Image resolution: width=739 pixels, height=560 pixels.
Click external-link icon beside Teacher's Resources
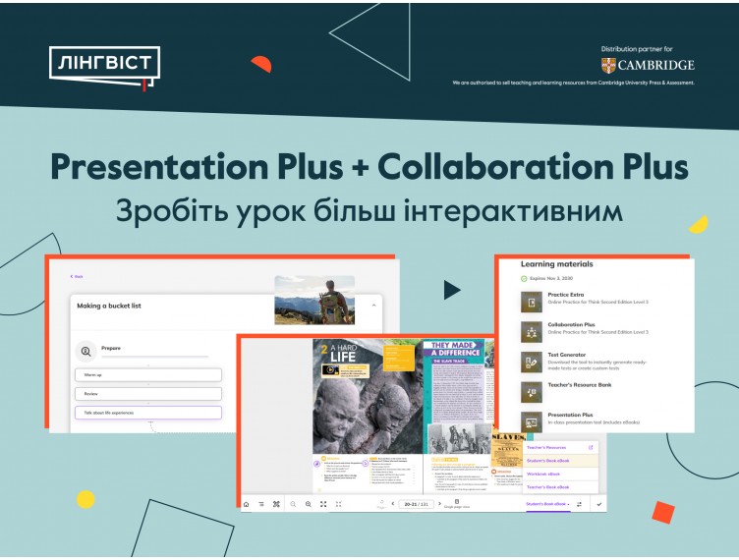coord(591,447)
